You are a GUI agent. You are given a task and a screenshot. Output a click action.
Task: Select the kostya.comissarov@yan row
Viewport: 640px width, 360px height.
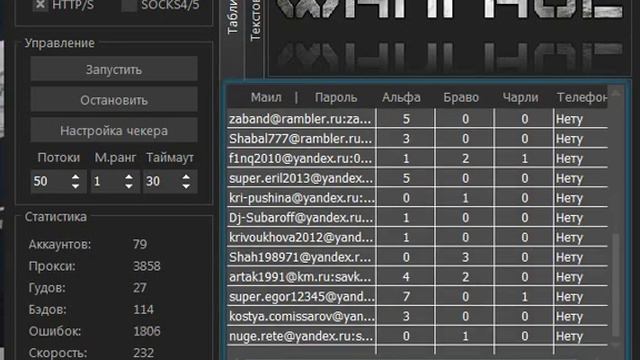[417, 316]
